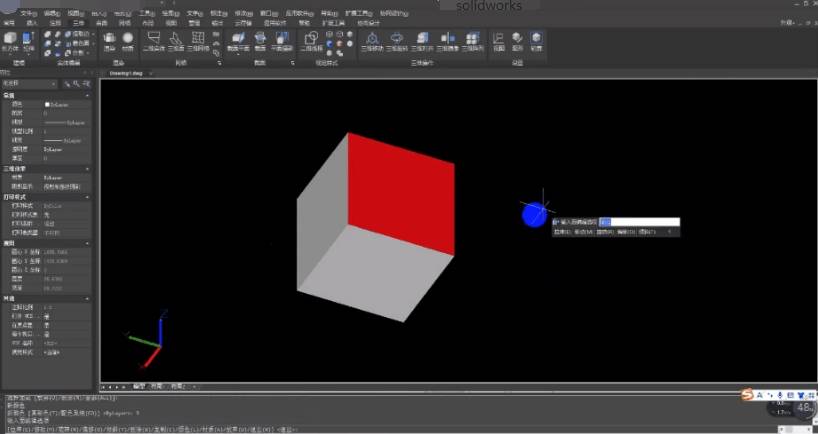This screenshot has width=818, height=434.
Task: Click the lineweight ByLayer value in properties
Action: 61,140
